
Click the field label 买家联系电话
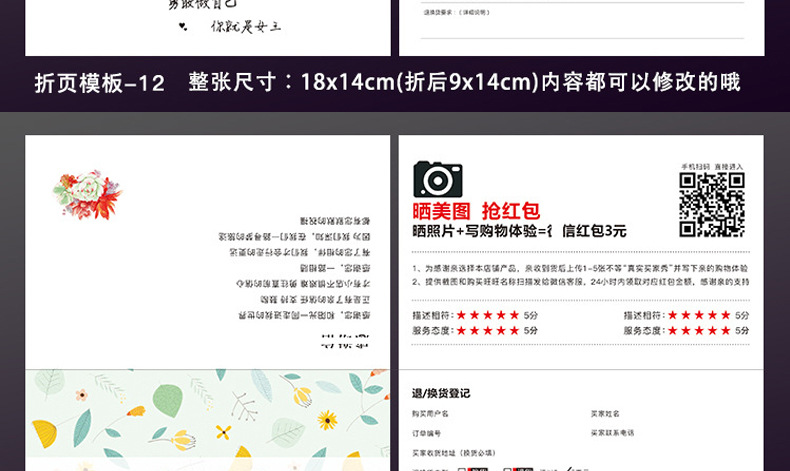pos(612,433)
